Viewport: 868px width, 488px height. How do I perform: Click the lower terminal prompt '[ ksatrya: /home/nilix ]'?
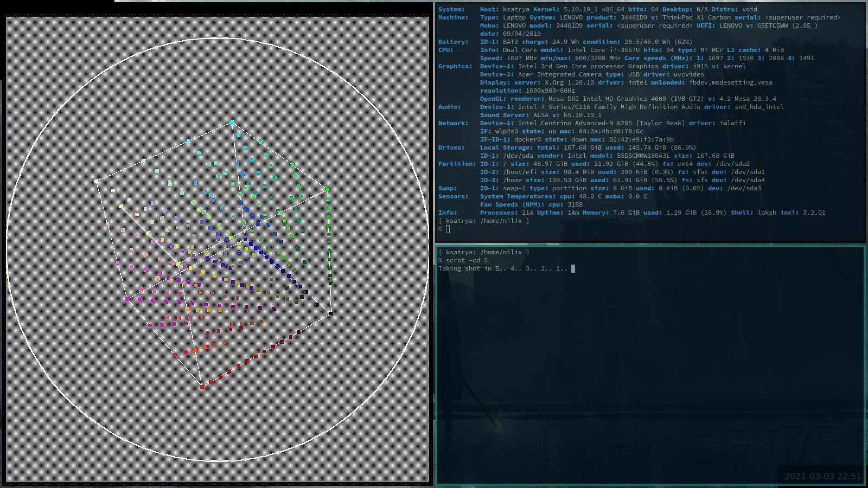[484, 252]
